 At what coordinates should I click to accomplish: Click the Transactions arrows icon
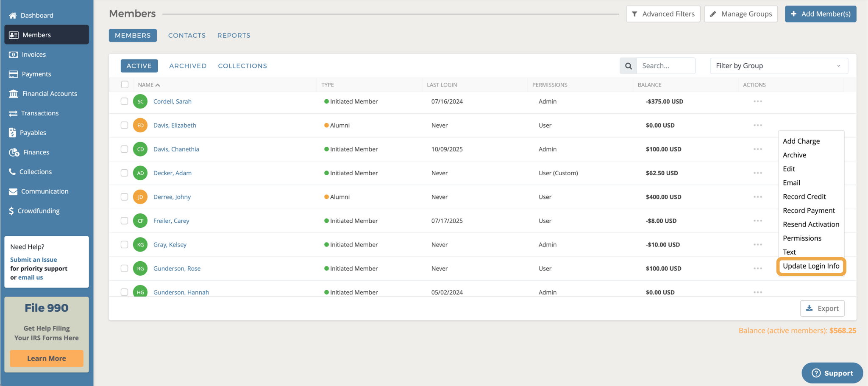(x=13, y=113)
